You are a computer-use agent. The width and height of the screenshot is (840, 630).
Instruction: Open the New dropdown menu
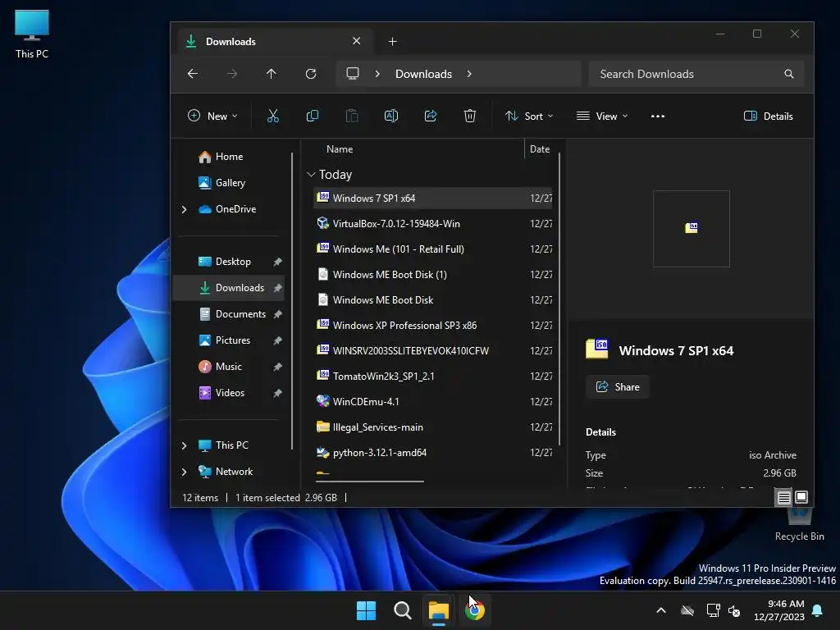(x=212, y=116)
